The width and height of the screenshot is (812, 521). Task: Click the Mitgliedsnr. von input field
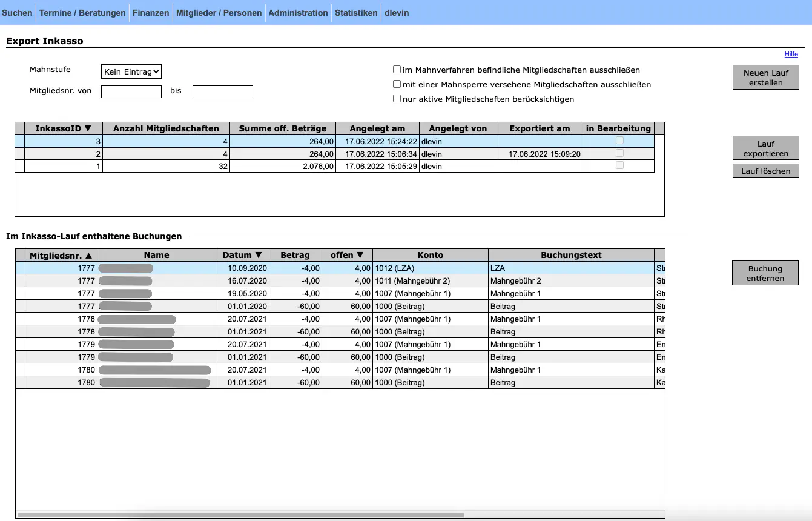131,91
